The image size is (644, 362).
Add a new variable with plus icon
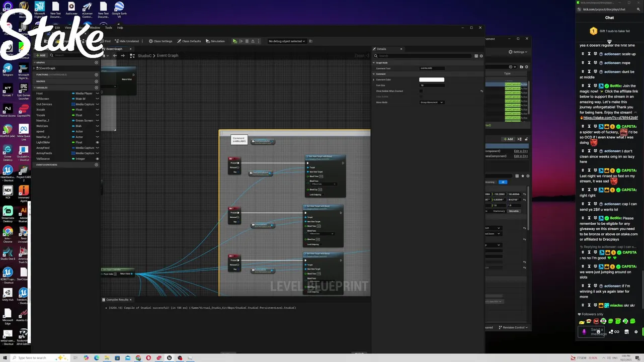point(96,87)
